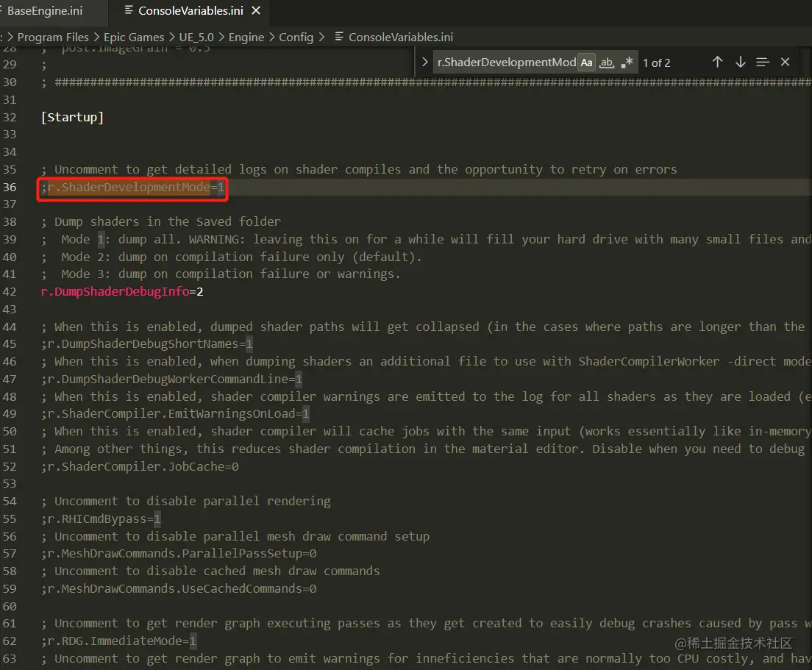Click Program Files in breadcrumb

point(53,38)
